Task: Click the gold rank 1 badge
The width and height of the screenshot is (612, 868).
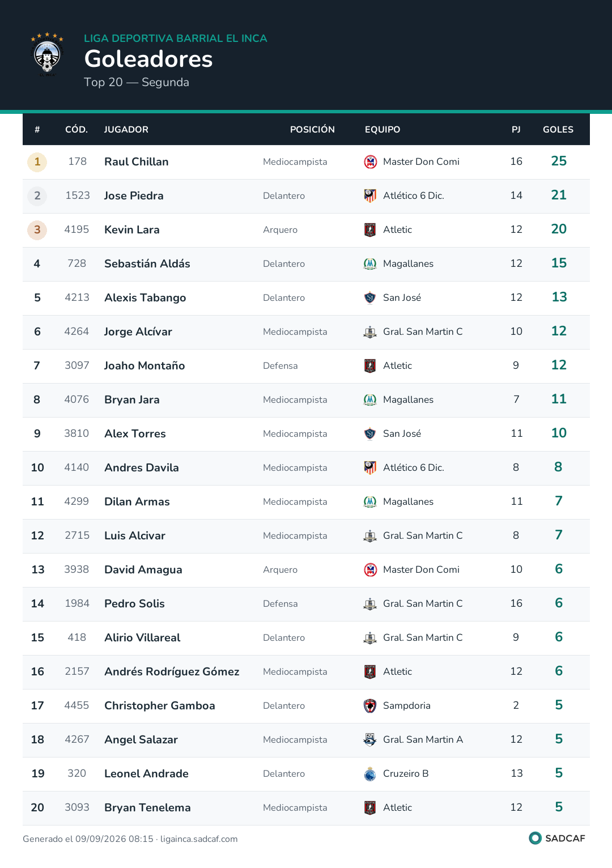Action: click(37, 162)
